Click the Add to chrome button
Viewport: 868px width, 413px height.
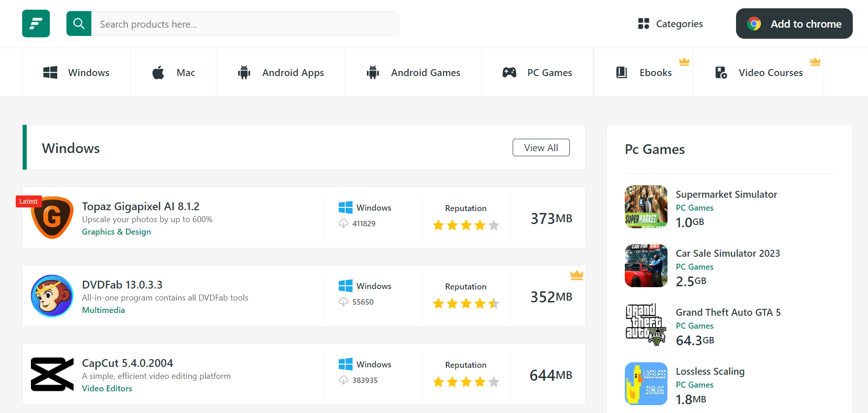(794, 24)
